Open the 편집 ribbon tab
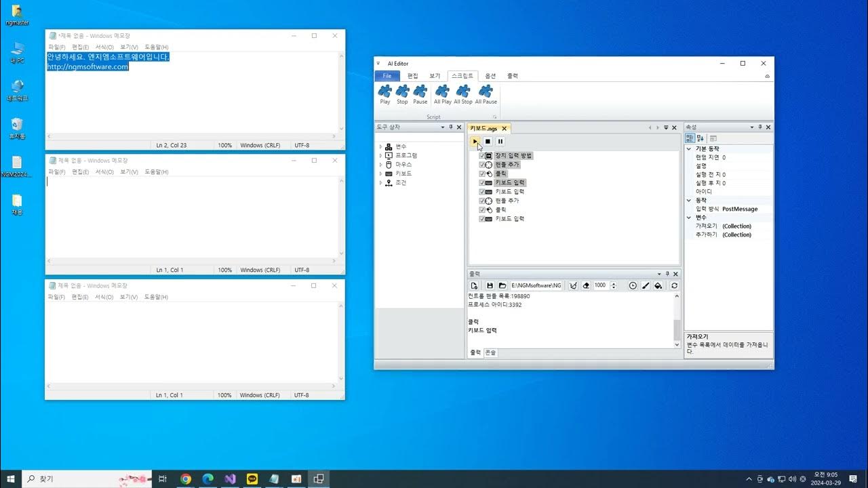 pos(412,76)
